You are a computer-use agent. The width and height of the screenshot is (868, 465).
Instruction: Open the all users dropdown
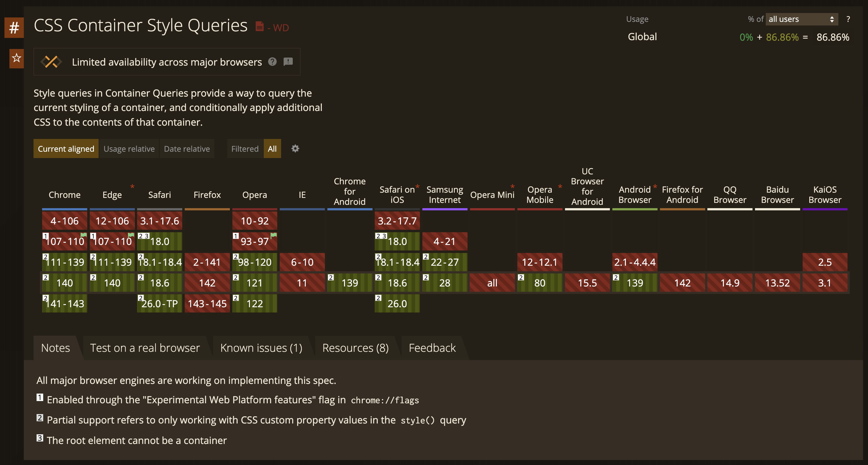[x=801, y=19]
